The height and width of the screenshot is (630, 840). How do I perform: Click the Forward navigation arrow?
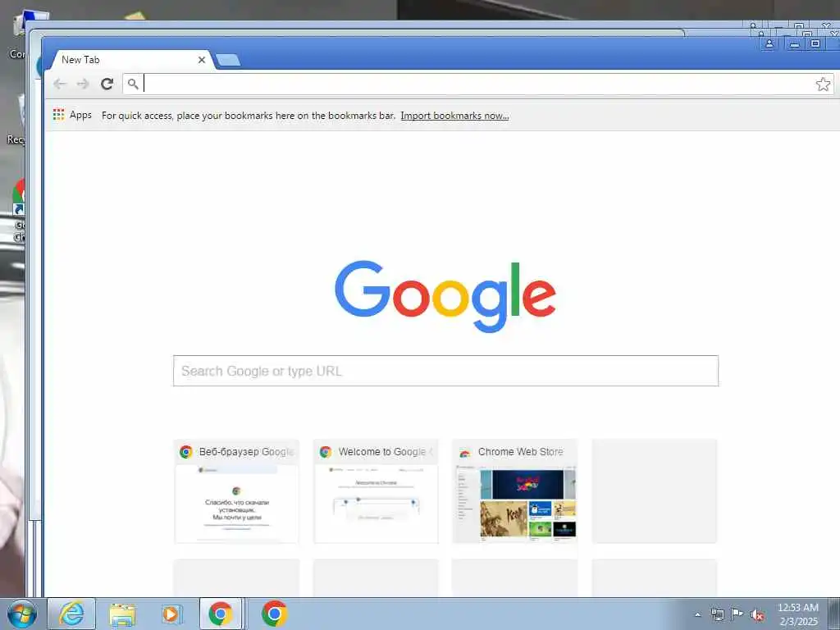83,84
